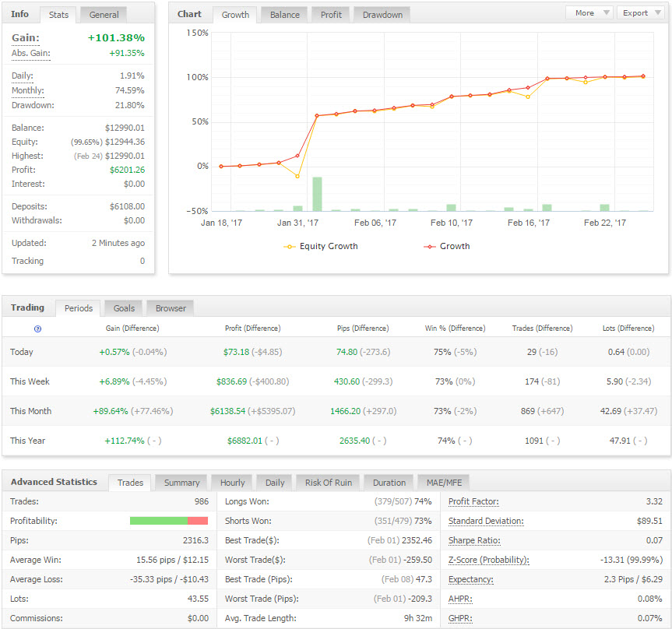Toggle Equity Growth legend marker

(290, 246)
